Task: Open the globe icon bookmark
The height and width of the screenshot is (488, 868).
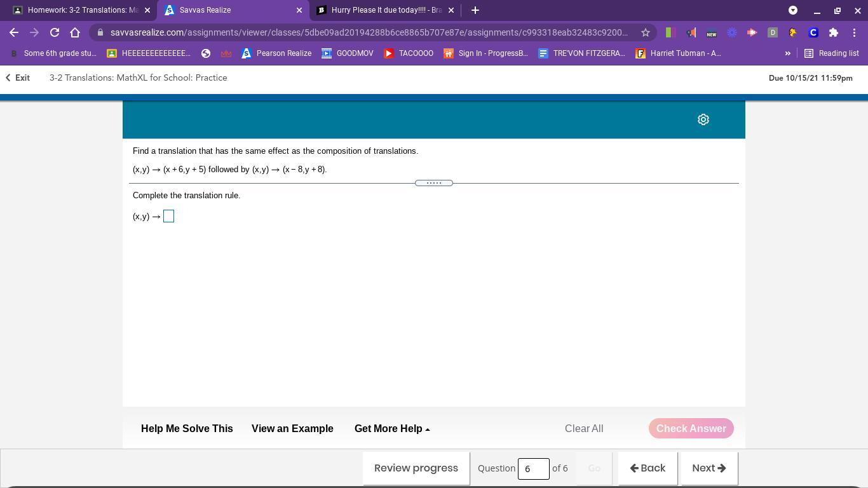Action: 206,53
